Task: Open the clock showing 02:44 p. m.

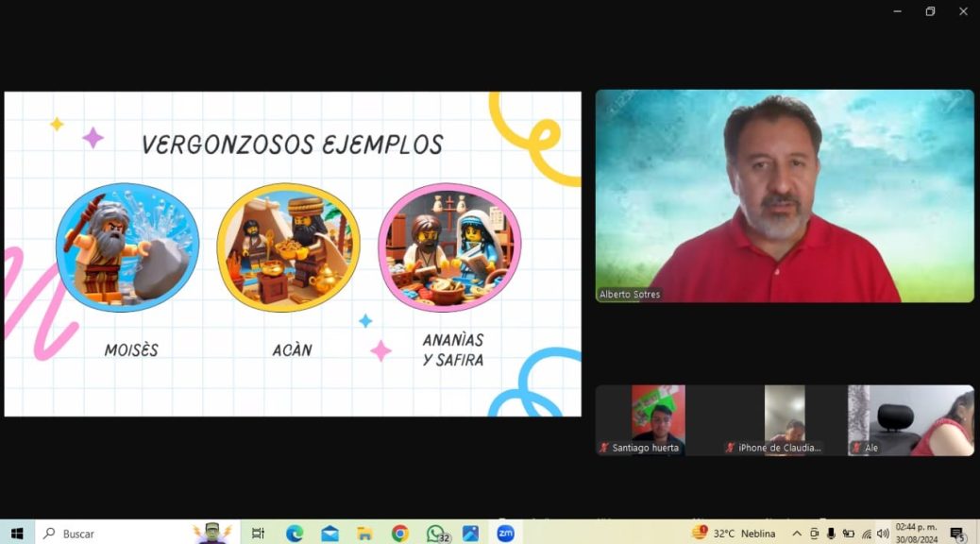Action: coord(917,534)
